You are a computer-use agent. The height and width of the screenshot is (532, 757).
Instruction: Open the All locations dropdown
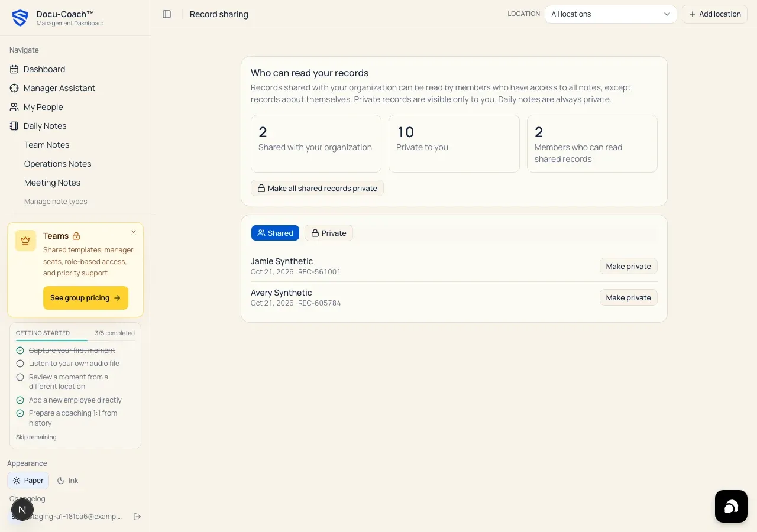tap(611, 14)
